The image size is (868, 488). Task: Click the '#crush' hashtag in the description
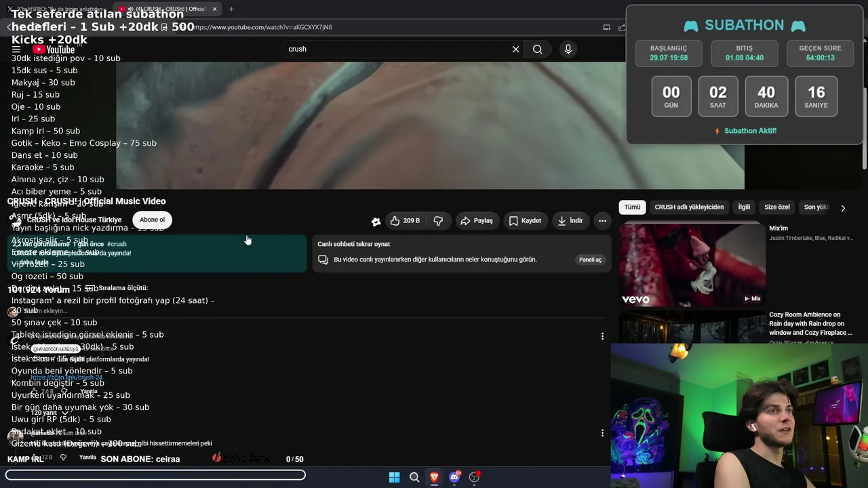(117, 244)
